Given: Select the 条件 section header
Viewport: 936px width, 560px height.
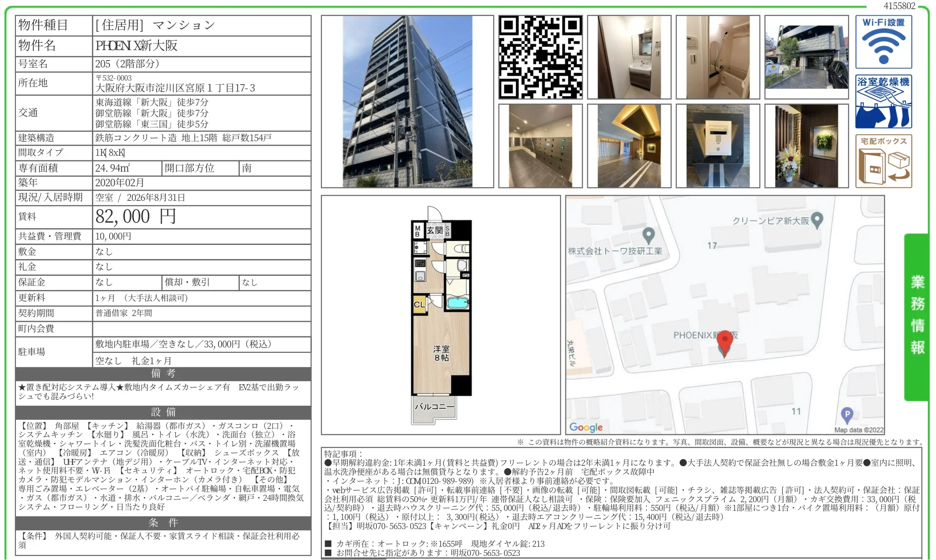Looking at the screenshot, I should (163, 523).
